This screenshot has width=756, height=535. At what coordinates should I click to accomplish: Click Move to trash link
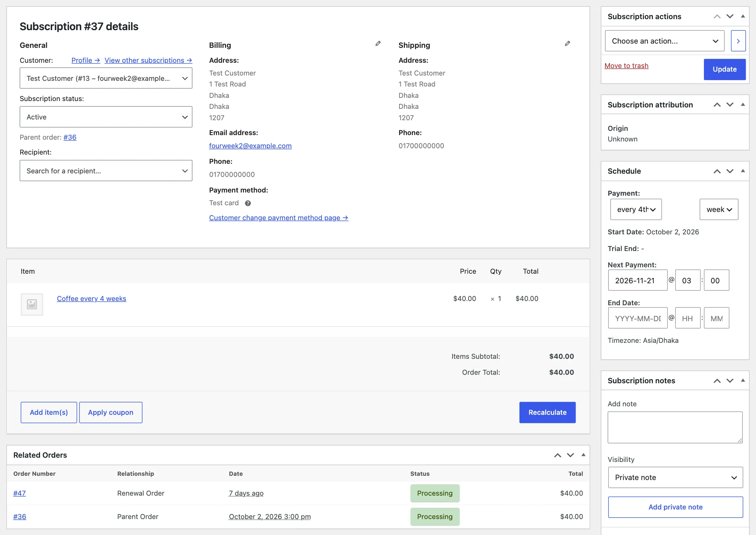626,66
